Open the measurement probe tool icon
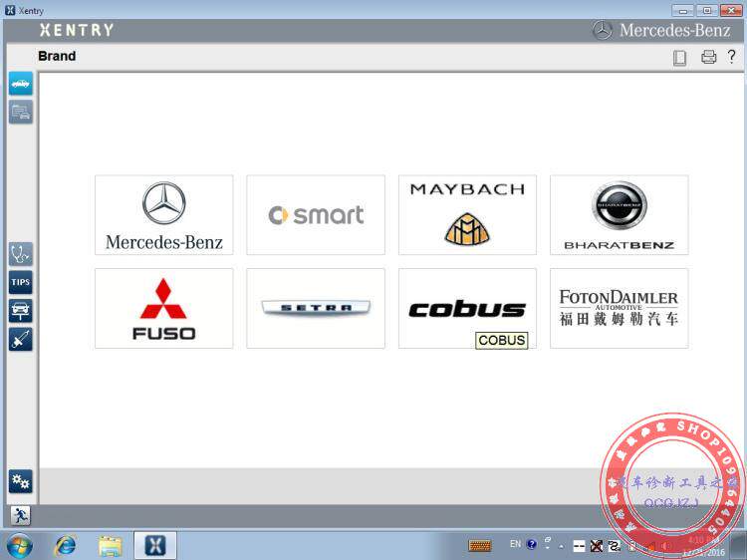 21,340
